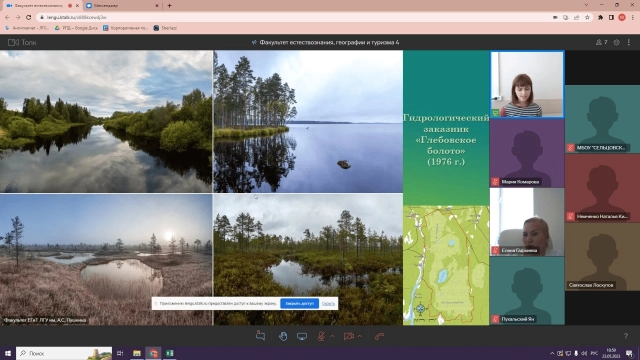Open the conference settings gear
This screenshot has height=360, width=640.
click(x=616, y=42)
